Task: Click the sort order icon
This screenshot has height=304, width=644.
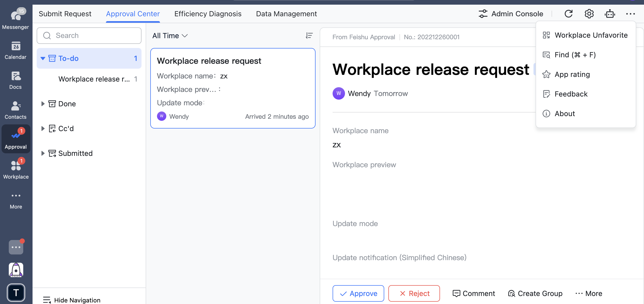Action: click(309, 36)
